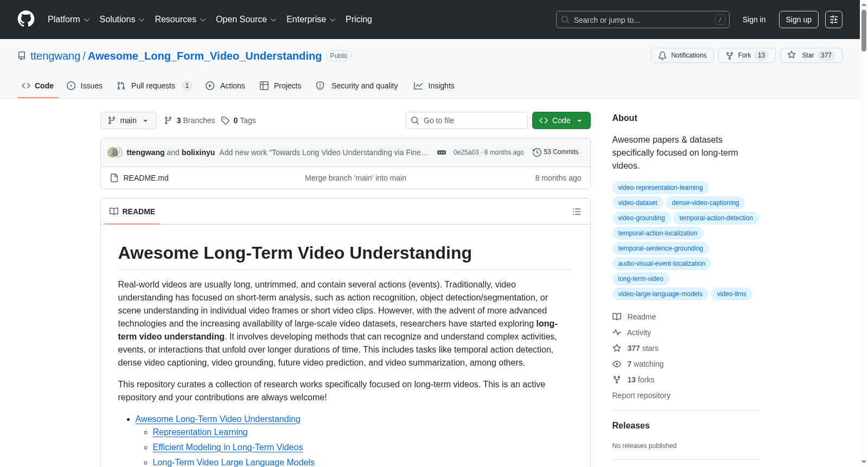The image size is (868, 467).
Task: Jump to Representation Learning section
Action: tap(200, 432)
